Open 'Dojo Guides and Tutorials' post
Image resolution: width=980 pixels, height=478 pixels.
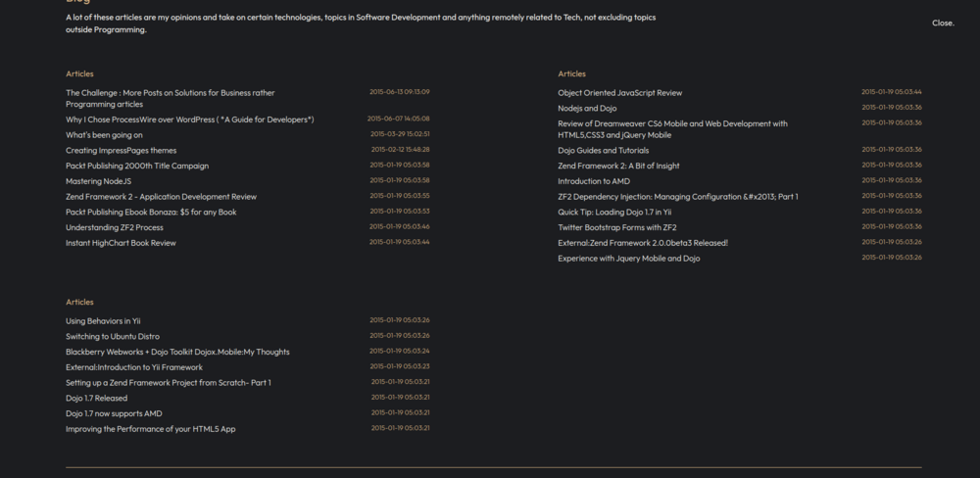coord(603,151)
